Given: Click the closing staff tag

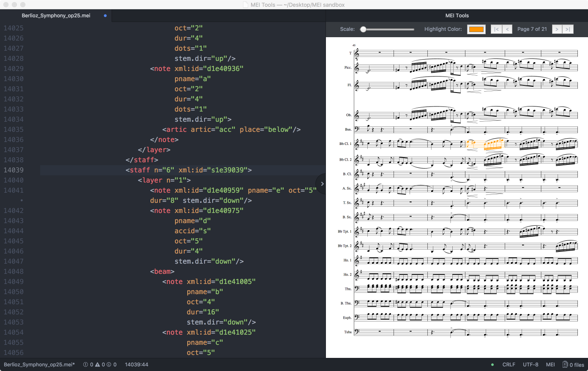Looking at the screenshot, I should click(x=142, y=160).
